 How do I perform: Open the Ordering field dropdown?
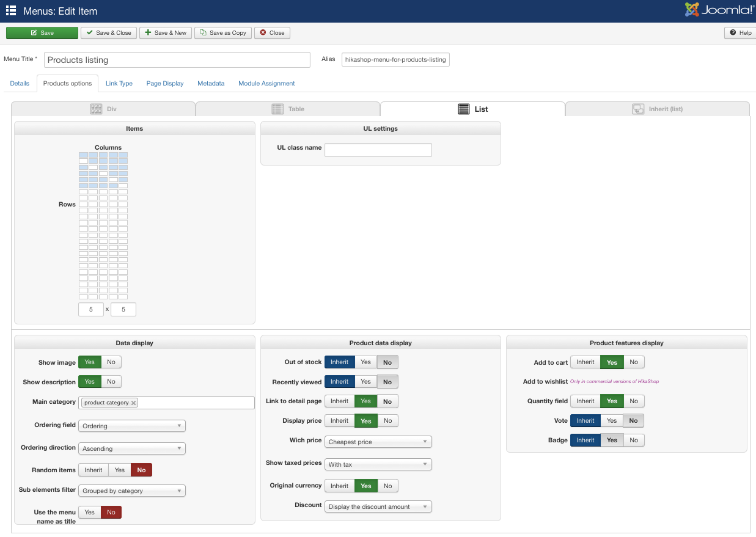click(132, 426)
